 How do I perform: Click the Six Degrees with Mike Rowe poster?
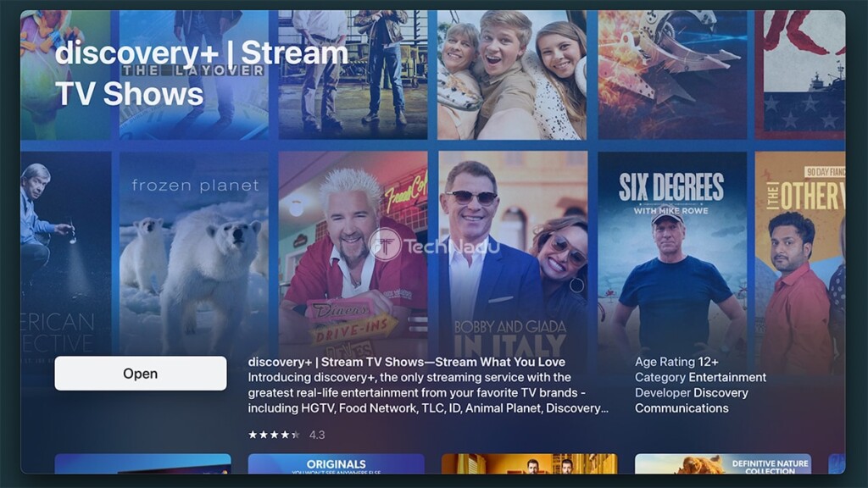[x=672, y=252]
